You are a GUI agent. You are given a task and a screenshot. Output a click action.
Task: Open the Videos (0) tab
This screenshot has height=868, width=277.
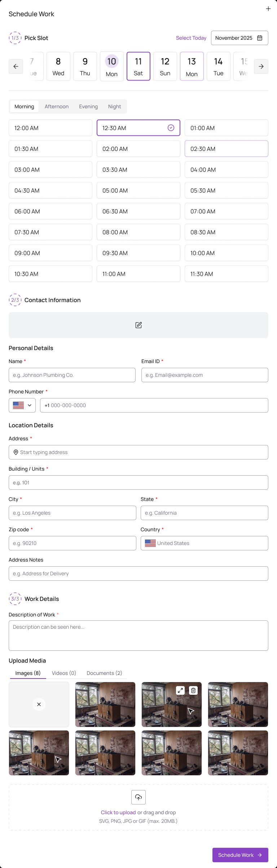point(64,673)
